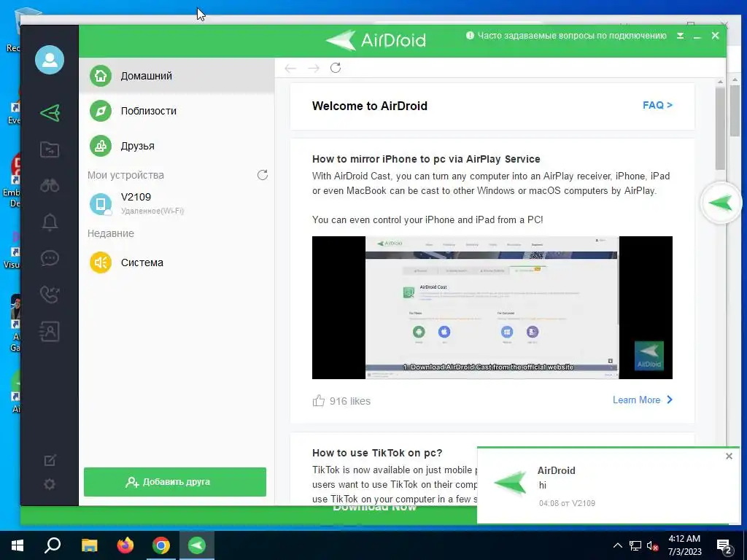Select the Поблизости tab
Screen dimensions: 747x560
click(x=177, y=111)
